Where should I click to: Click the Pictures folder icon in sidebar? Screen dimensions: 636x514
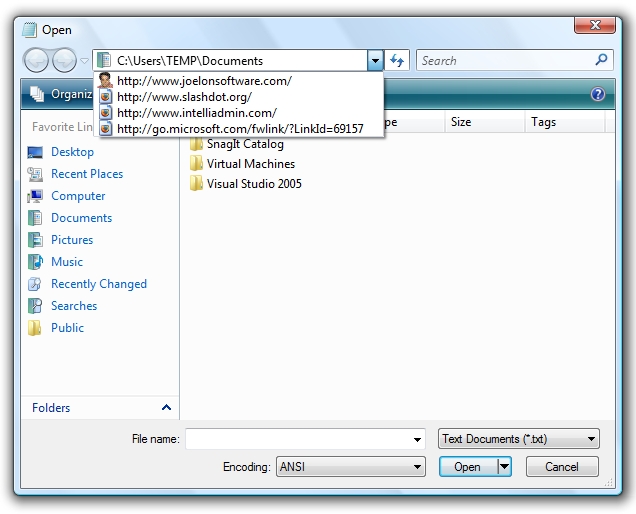tap(35, 240)
